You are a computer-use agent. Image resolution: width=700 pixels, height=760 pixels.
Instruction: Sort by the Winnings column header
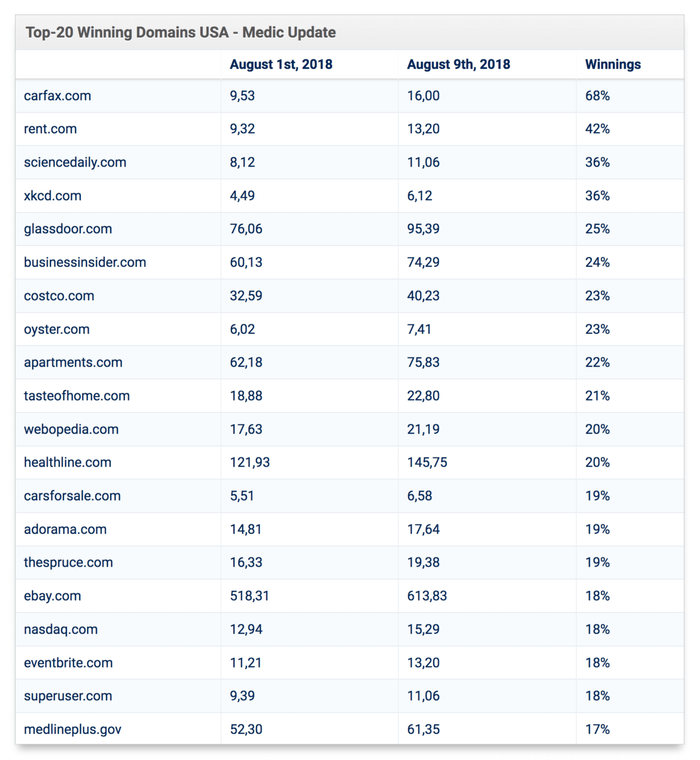[613, 65]
